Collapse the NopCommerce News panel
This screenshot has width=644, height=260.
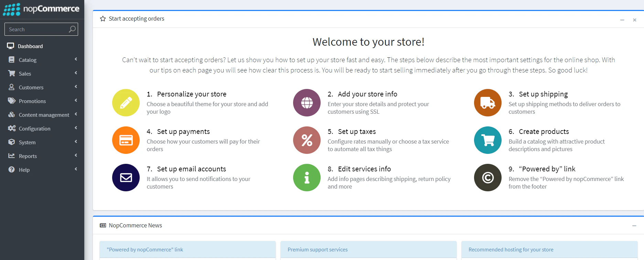pos(634,226)
